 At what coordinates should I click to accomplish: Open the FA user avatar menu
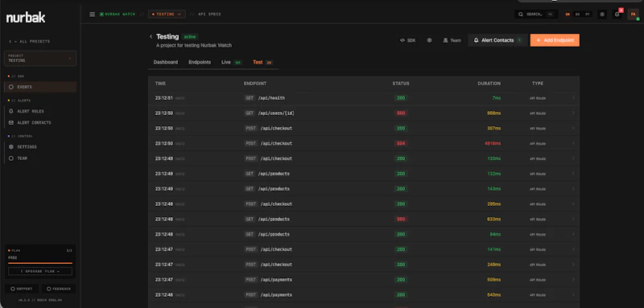point(633,14)
